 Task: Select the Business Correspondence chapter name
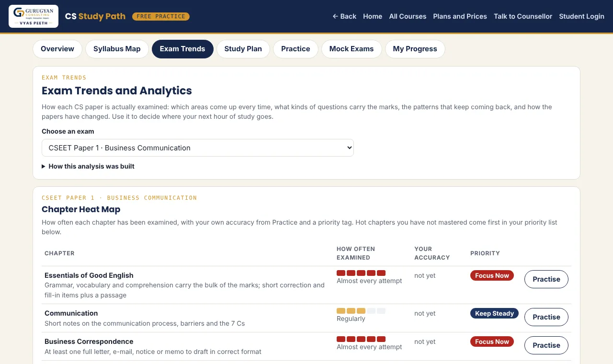tap(89, 341)
